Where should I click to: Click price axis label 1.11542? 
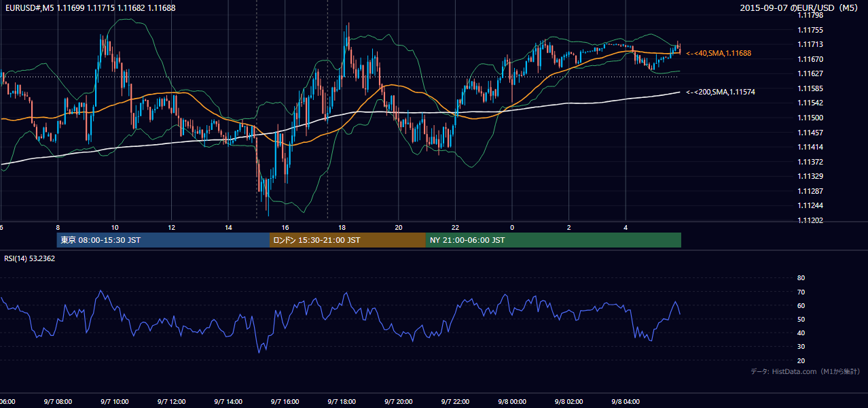pyautogui.click(x=810, y=103)
